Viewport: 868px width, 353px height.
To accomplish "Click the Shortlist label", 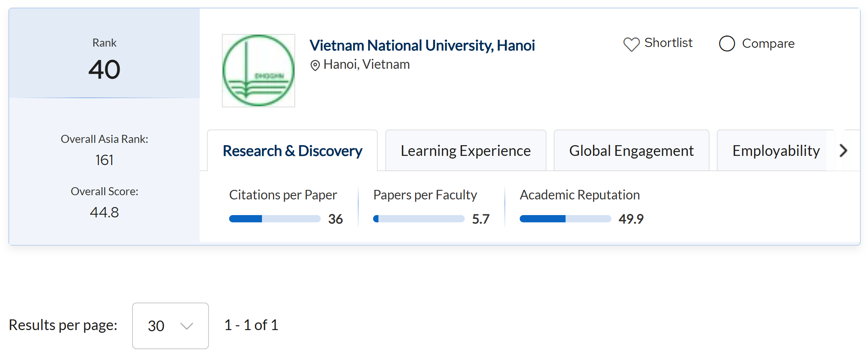I will pos(668,43).
